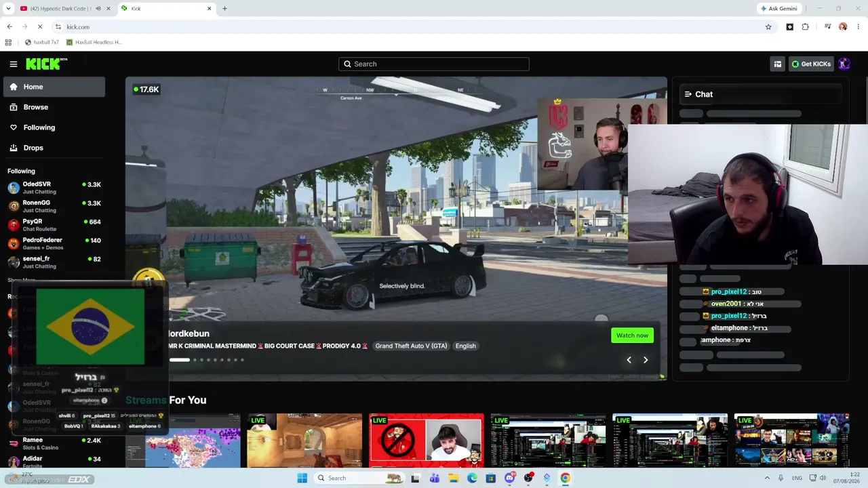
Task: Show the previous featured stream
Action: pos(629,360)
